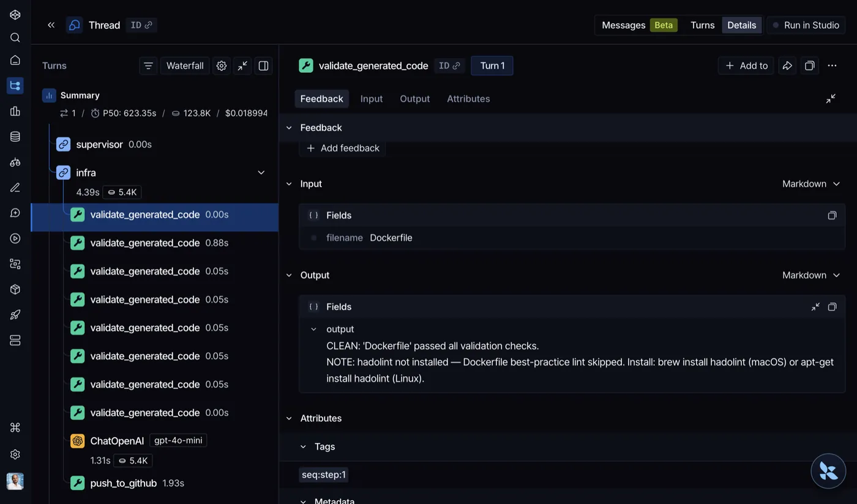The width and height of the screenshot is (857, 504).
Task: Open the three-dot more options menu
Action: (832, 65)
